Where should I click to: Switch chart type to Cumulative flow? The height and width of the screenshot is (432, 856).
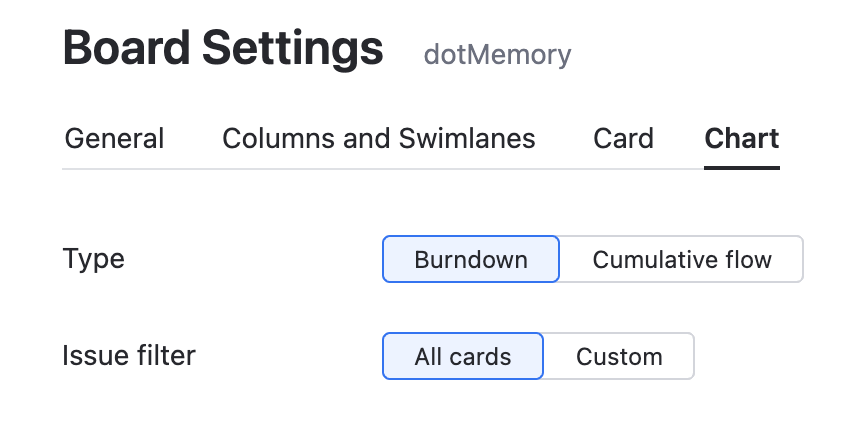(682, 260)
